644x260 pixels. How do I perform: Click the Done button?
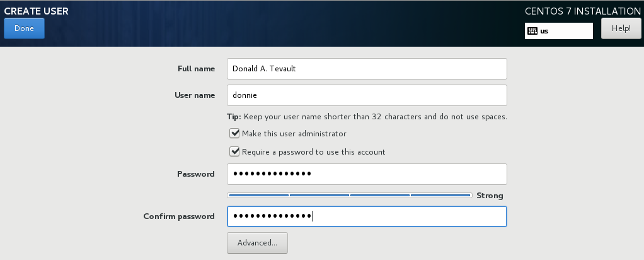(x=24, y=28)
